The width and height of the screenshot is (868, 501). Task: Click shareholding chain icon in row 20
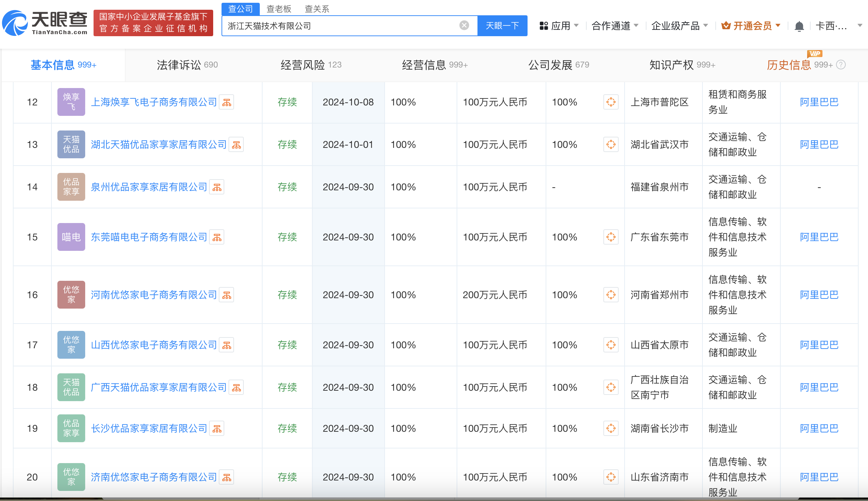coord(611,477)
